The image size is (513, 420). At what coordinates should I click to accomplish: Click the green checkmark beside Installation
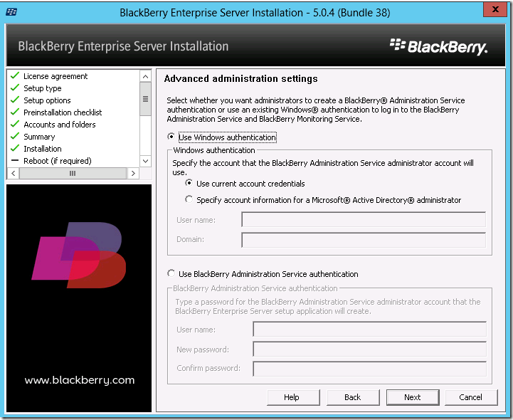pos(15,148)
